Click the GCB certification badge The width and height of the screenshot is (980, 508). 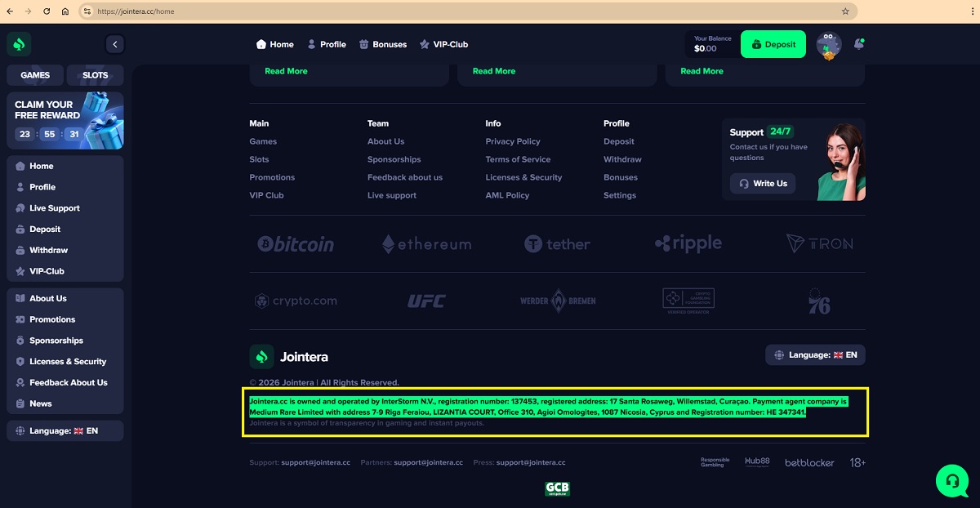point(557,488)
